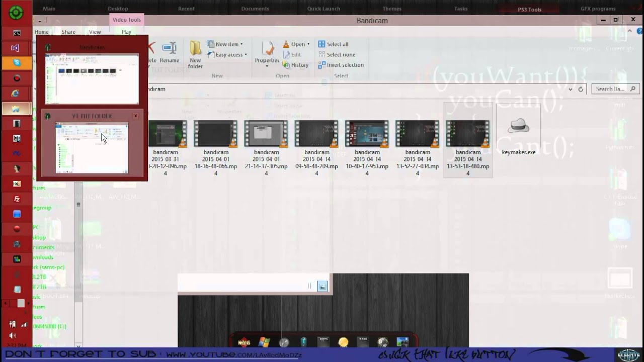Image resolution: width=644 pixels, height=362 pixels.
Task: Open Command Prompt from the red sidebar
Action: (x=17, y=33)
